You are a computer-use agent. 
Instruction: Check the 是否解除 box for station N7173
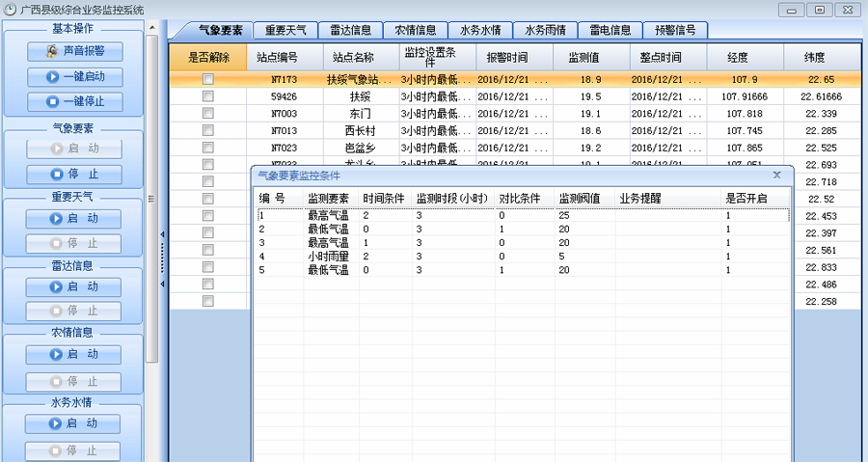pyautogui.click(x=207, y=80)
